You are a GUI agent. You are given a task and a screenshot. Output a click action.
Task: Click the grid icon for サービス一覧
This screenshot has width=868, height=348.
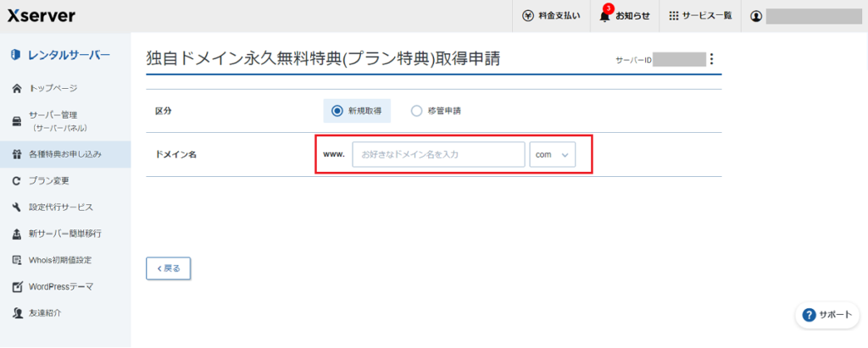[673, 16]
